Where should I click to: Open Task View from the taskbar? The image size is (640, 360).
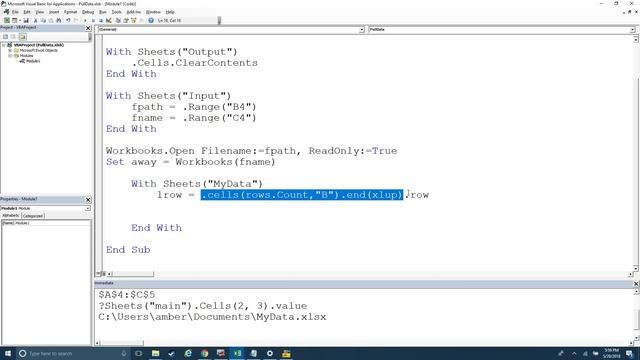point(138,353)
